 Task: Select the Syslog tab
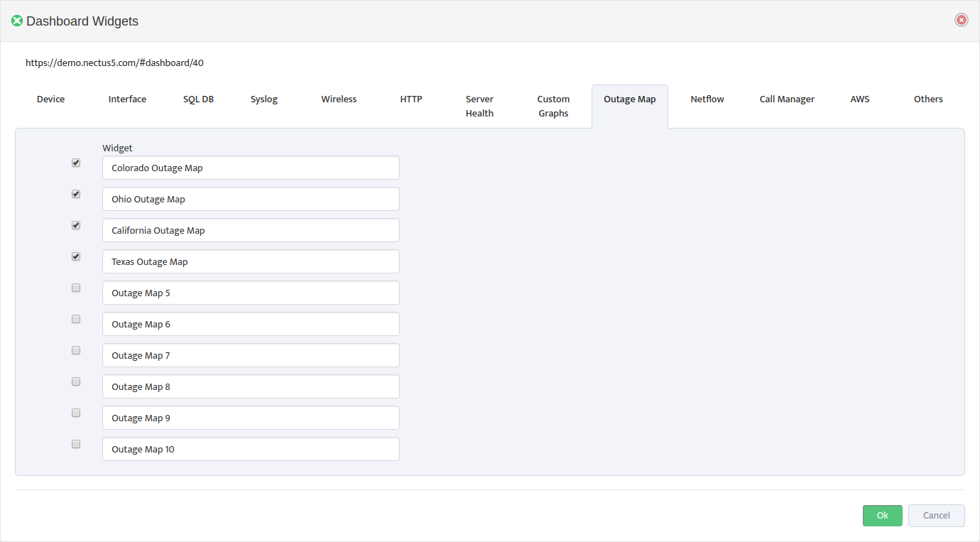(264, 99)
